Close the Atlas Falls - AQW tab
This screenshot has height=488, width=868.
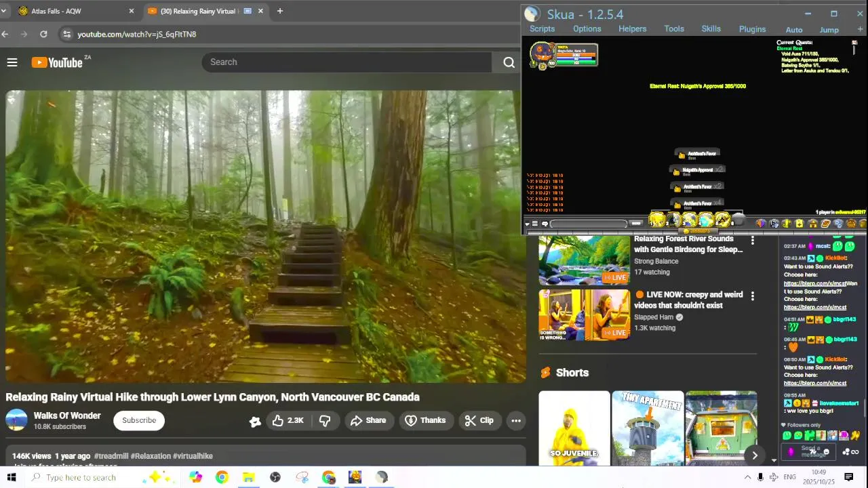coord(132,11)
